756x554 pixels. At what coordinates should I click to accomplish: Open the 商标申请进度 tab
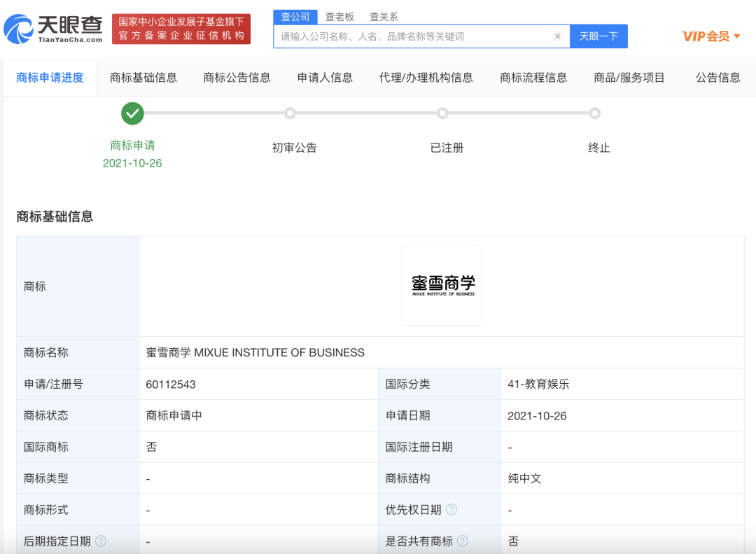click(50, 78)
